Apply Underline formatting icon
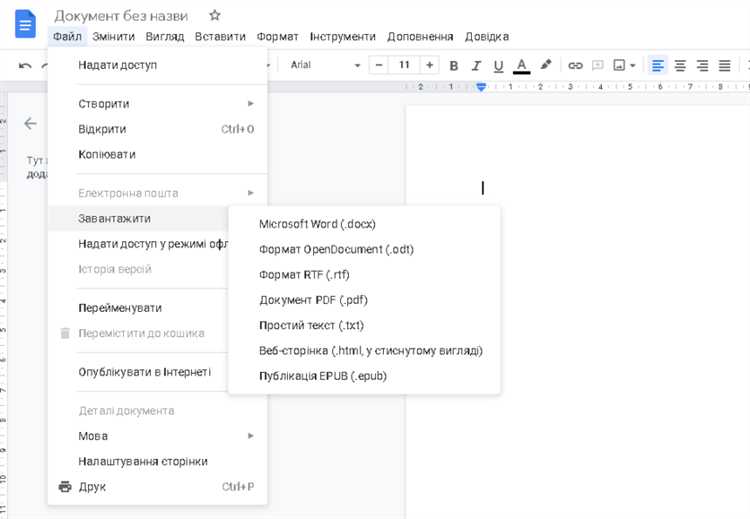This screenshot has height=519, width=750. (498, 66)
